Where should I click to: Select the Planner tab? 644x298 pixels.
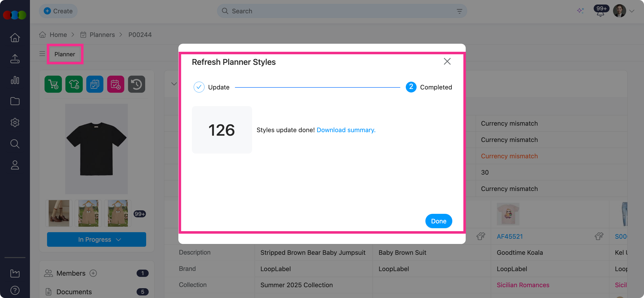click(65, 54)
